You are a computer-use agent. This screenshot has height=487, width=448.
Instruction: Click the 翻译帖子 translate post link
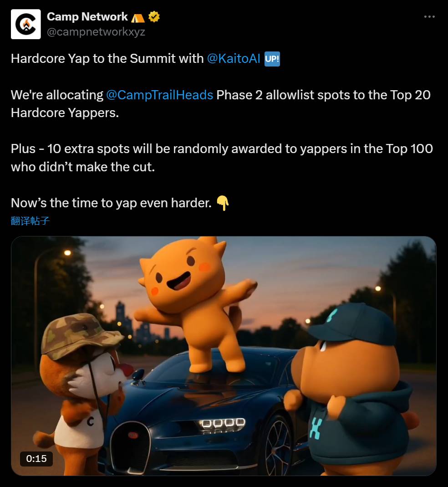coord(30,221)
